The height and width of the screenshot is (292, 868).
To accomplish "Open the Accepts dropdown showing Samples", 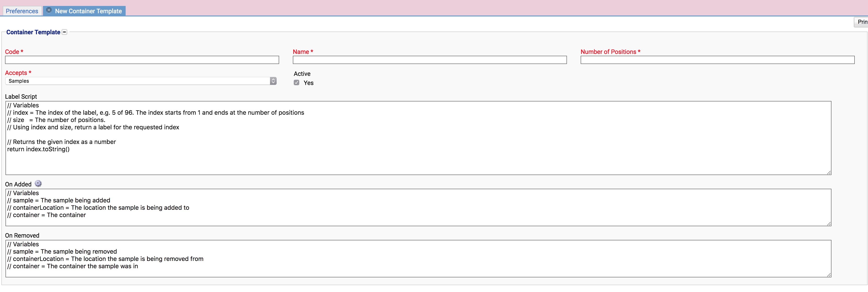I will [141, 81].
